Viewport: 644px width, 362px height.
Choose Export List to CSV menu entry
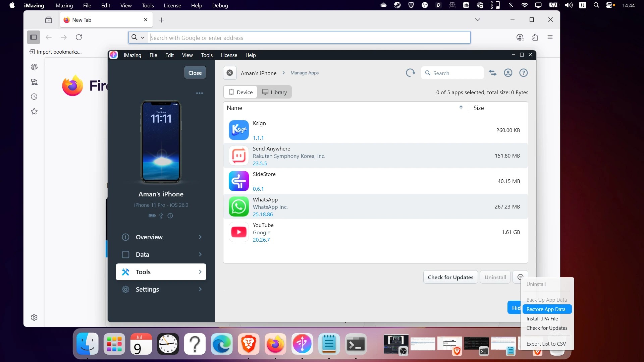(546, 344)
